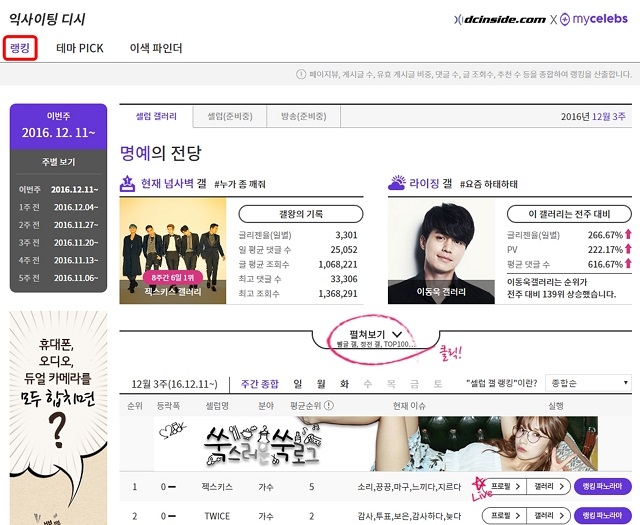The image size is (640, 525).
Task: Click the 쑥스러운 쑥로그 banner
Action: 376,444
